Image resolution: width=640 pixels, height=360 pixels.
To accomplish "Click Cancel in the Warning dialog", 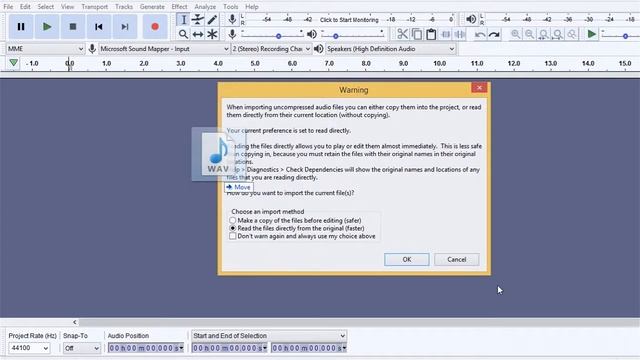I will (456, 260).
